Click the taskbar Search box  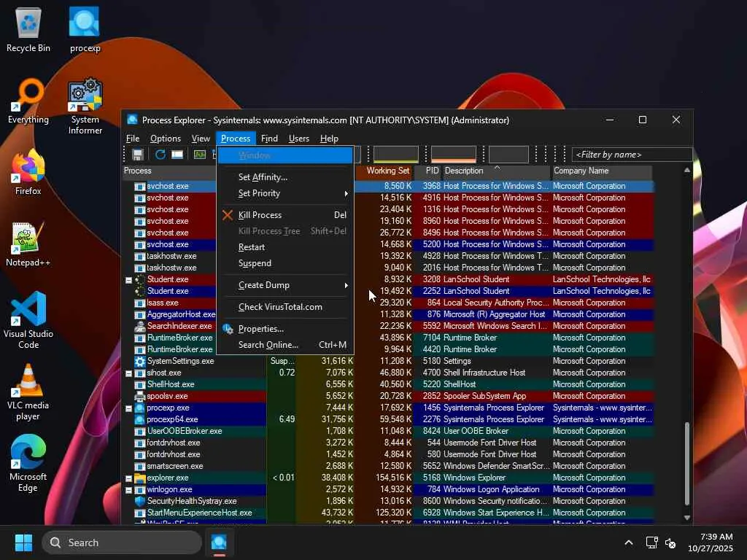coord(122,542)
